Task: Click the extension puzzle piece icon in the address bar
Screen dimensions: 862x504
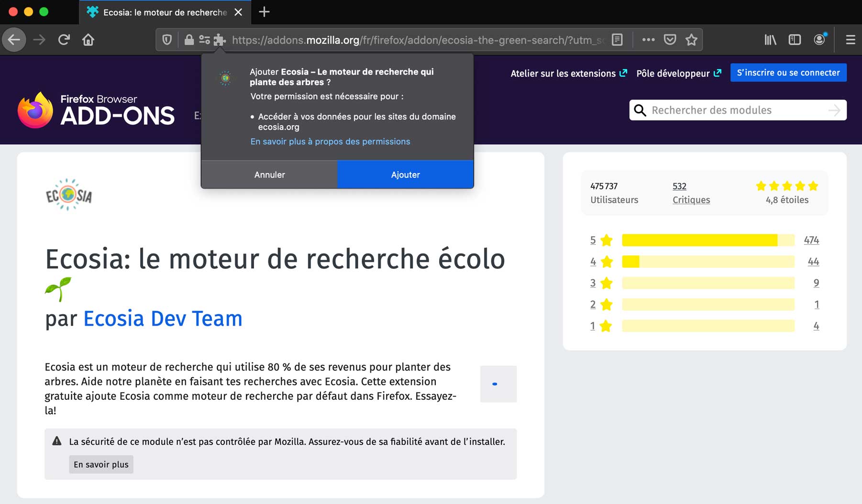Action: pos(220,40)
